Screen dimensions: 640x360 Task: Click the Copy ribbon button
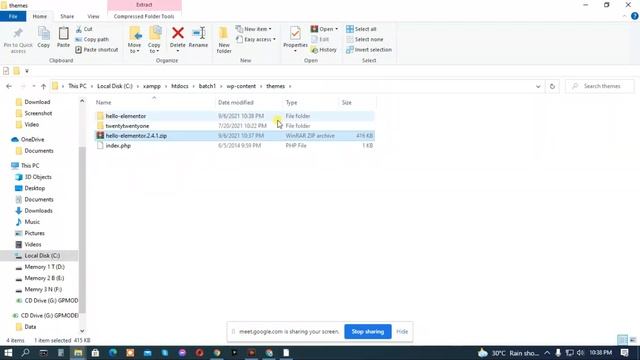44,38
